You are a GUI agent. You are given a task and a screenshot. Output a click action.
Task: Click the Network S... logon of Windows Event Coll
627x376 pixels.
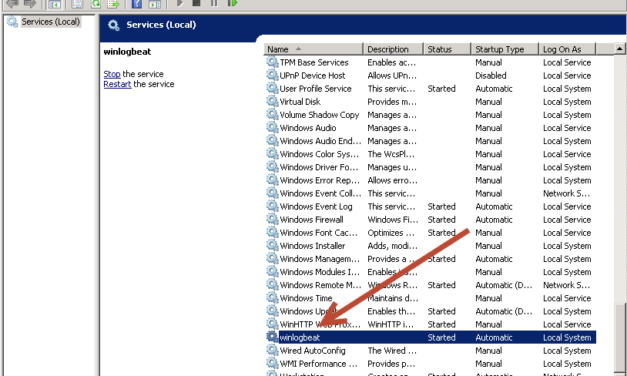[x=567, y=193]
